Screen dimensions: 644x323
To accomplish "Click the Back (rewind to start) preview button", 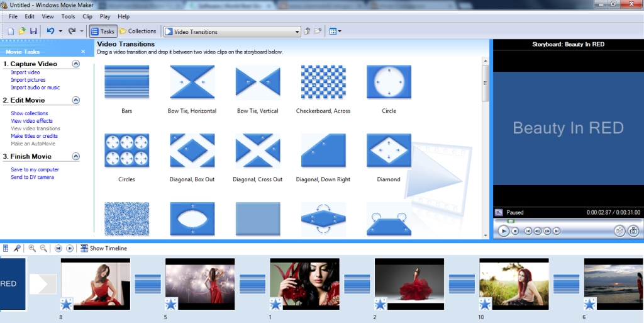I will [528, 231].
